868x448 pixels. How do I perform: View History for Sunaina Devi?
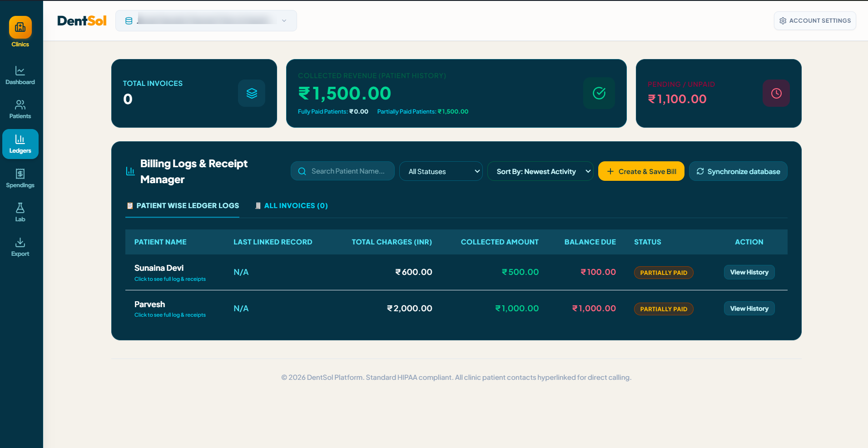click(749, 272)
